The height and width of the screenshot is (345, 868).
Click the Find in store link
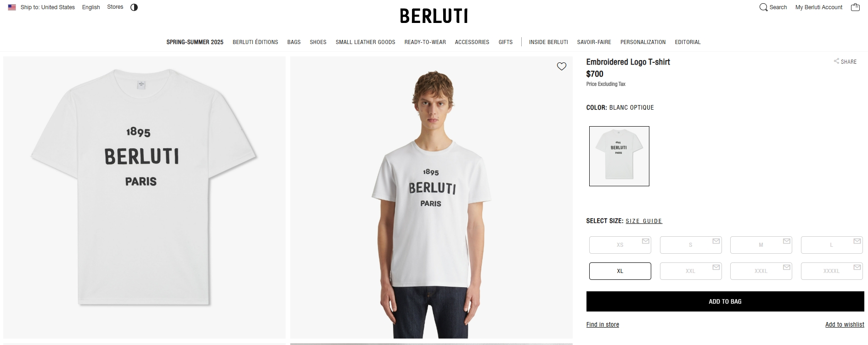click(603, 325)
